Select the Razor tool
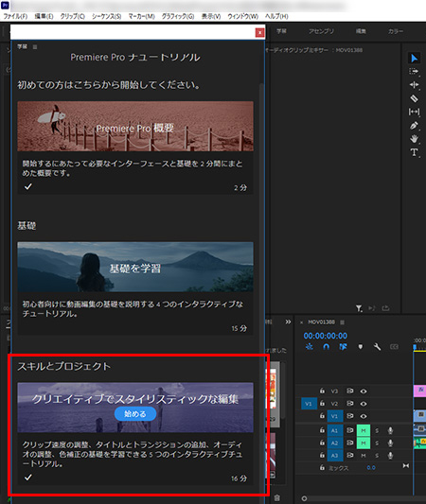The height and width of the screenshot is (504, 426). (414, 98)
